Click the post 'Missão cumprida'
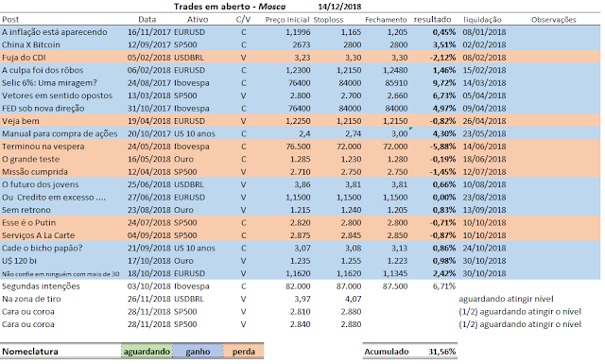The image size is (605, 364). pyautogui.click(x=35, y=172)
